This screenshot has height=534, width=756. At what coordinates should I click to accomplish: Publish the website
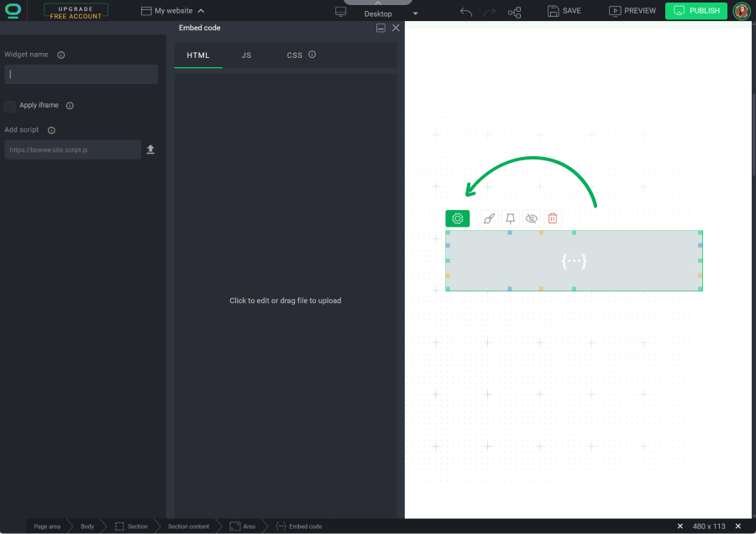696,11
